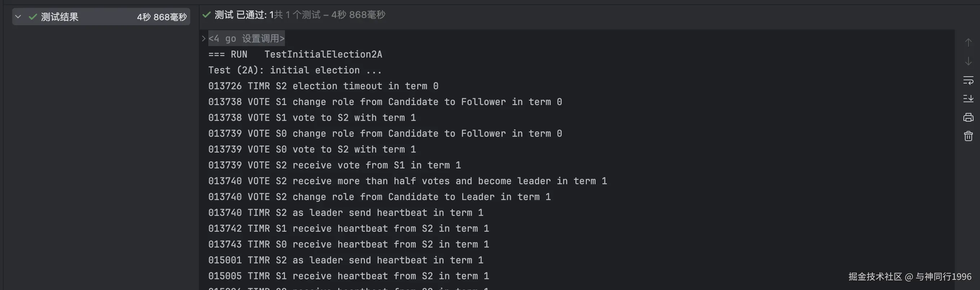Toggle soft-wrap for console output
Screen dimensions: 980x290
click(x=968, y=80)
